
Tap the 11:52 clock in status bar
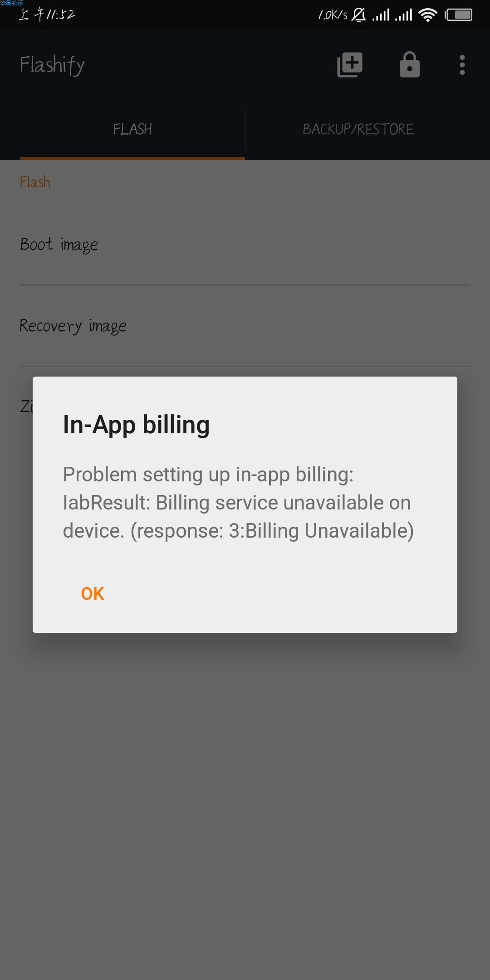click(x=47, y=15)
